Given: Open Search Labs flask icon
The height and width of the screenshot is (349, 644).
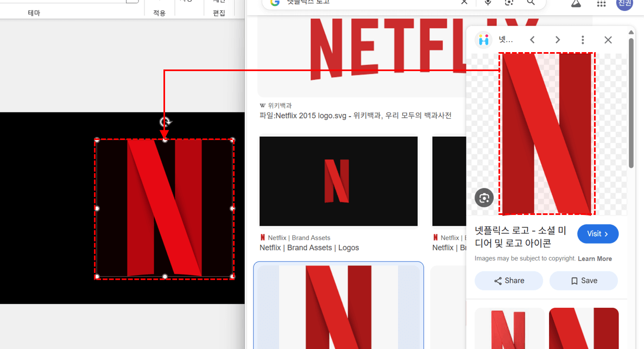Looking at the screenshot, I should (576, 3).
